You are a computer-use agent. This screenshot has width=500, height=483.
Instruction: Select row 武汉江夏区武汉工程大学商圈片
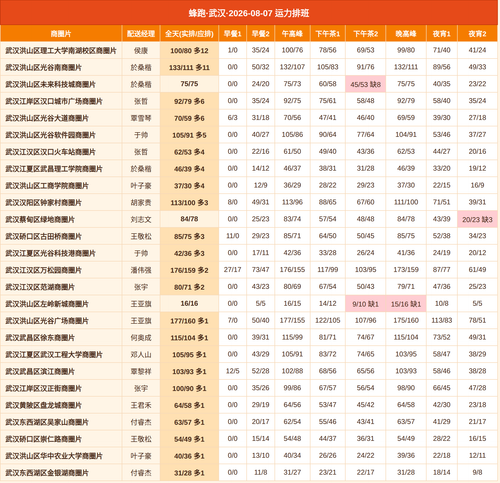pos(249,355)
